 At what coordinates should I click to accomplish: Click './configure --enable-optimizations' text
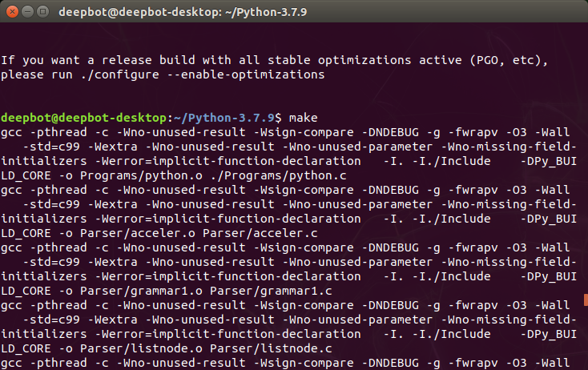point(203,74)
